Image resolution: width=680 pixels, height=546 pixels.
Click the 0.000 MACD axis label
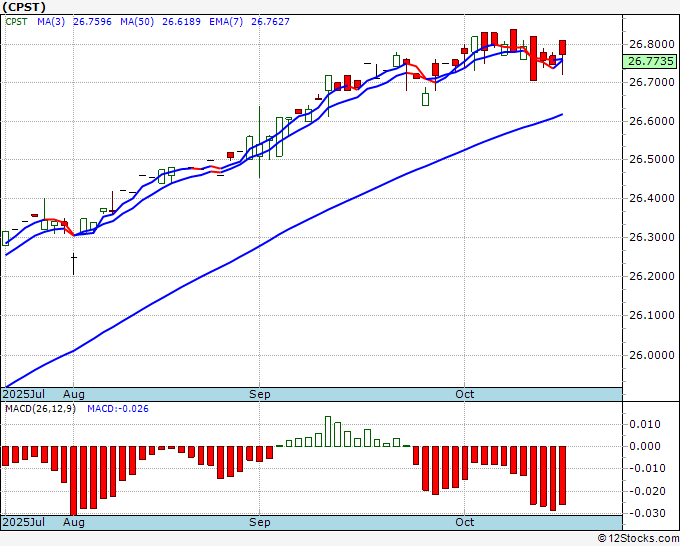pyautogui.click(x=644, y=446)
